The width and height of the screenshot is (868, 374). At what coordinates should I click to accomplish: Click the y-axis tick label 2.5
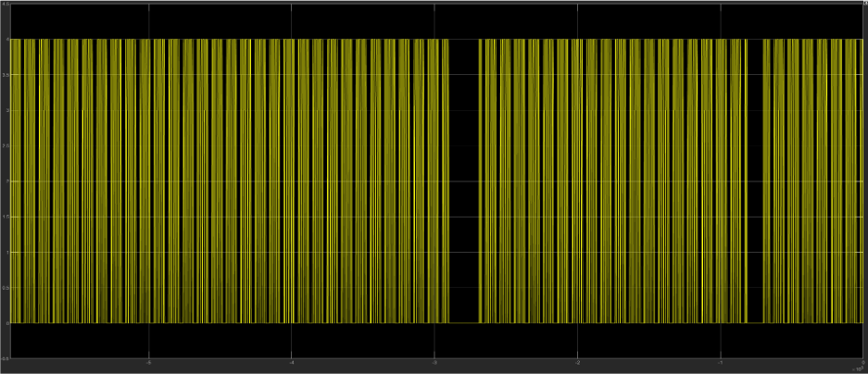pos(5,146)
